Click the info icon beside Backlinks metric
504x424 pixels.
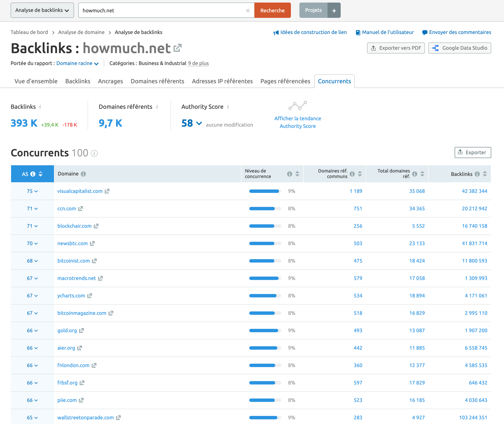[x=40, y=106]
